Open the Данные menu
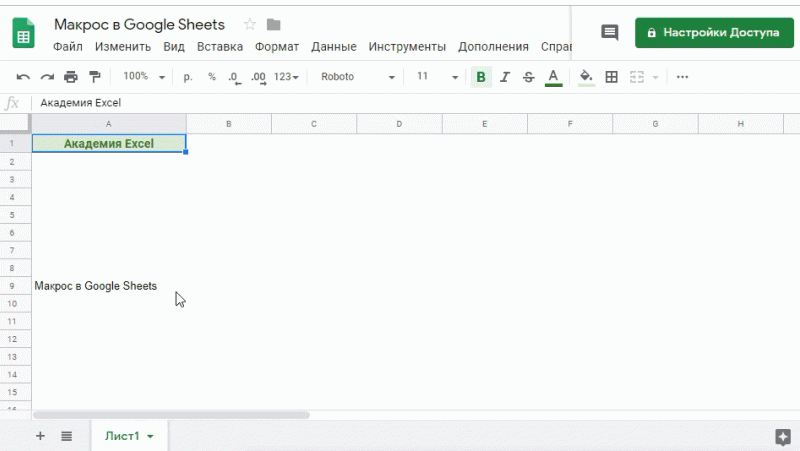The image size is (800, 451). (x=334, y=46)
